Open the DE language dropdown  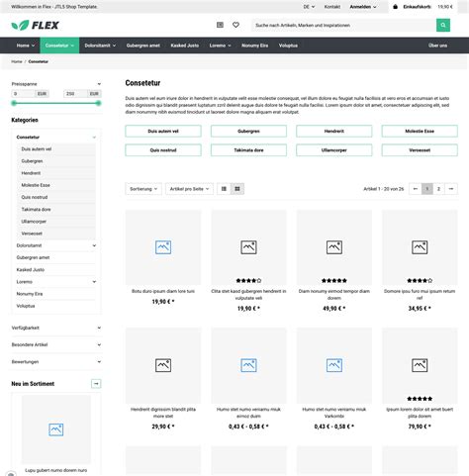309,7
